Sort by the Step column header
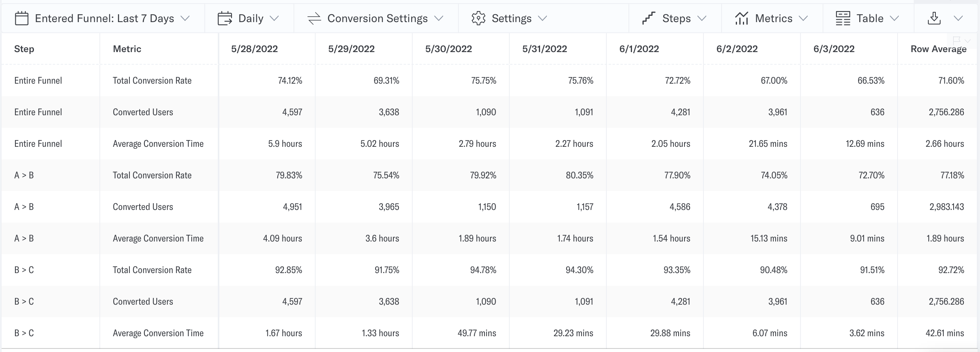The width and height of the screenshot is (980, 352). 24,49
